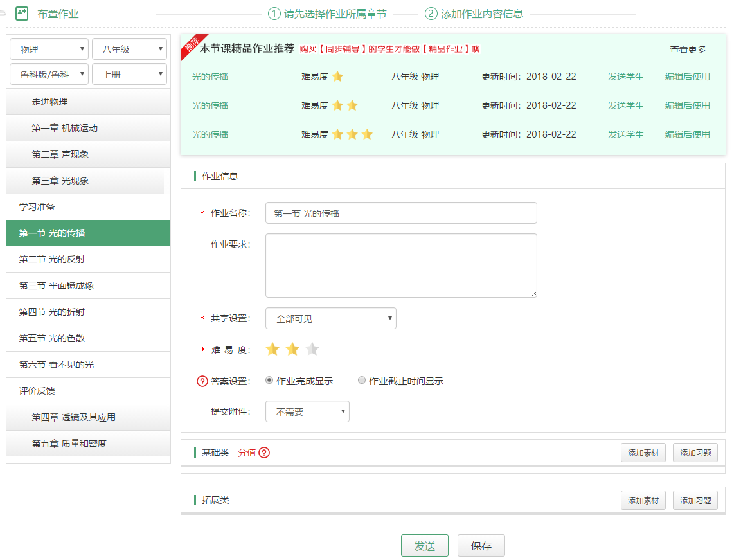Open one-star 光的传播 homework link
The image size is (732, 560).
point(210,76)
